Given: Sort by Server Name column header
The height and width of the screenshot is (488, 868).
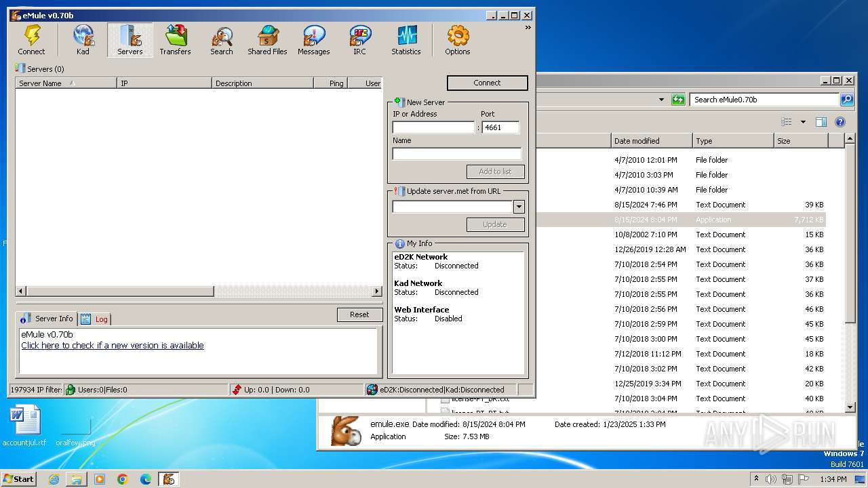Looking at the screenshot, I should click(66, 83).
